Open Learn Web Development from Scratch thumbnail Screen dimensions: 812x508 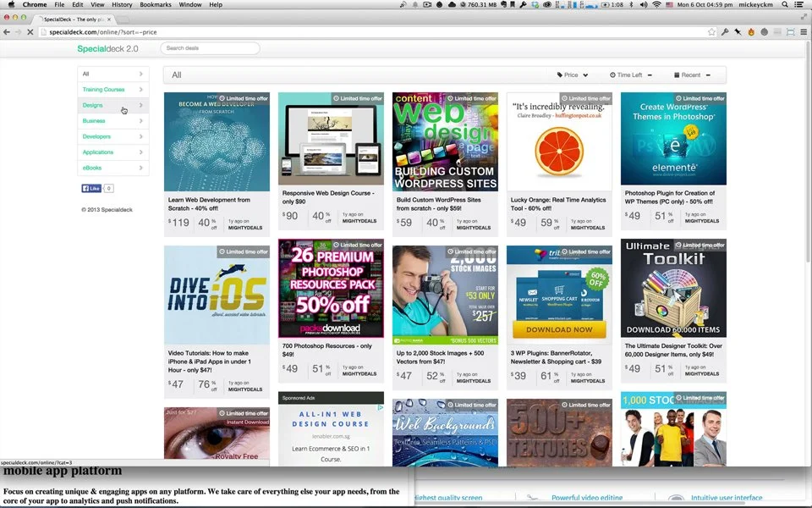pyautogui.click(x=217, y=142)
